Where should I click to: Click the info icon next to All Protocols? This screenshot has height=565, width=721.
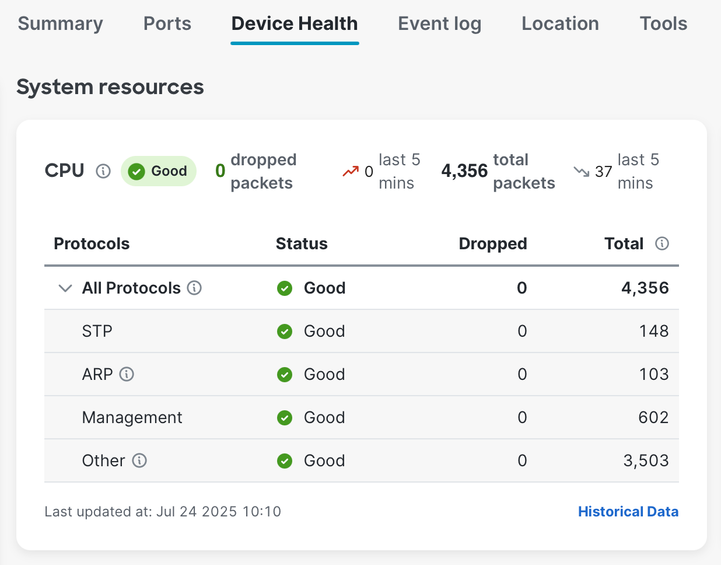point(195,288)
